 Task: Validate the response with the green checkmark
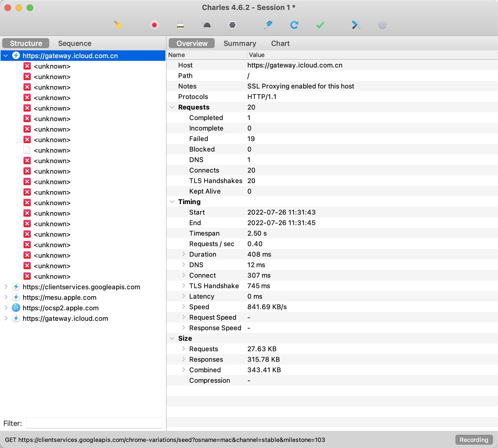(320, 25)
